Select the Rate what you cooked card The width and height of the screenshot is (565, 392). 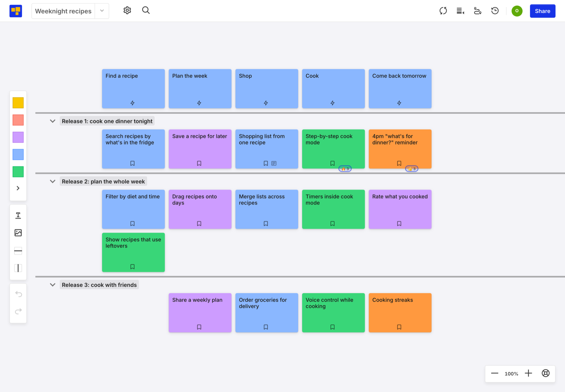coord(400,209)
